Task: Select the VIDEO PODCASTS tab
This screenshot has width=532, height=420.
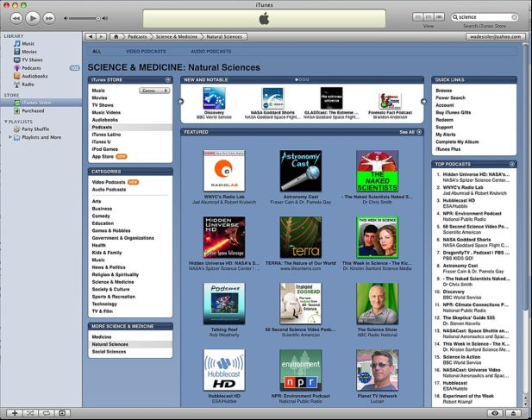Action: tap(146, 52)
